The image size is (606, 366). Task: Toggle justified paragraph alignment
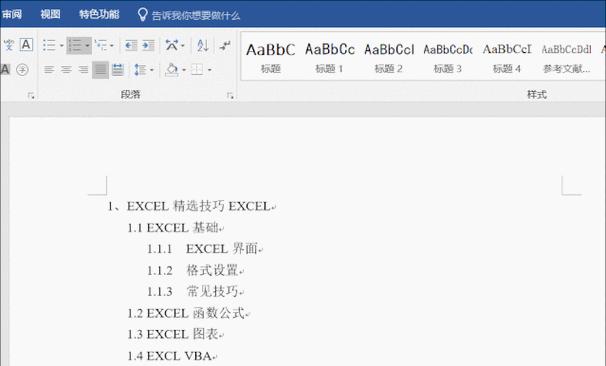[x=100, y=70]
